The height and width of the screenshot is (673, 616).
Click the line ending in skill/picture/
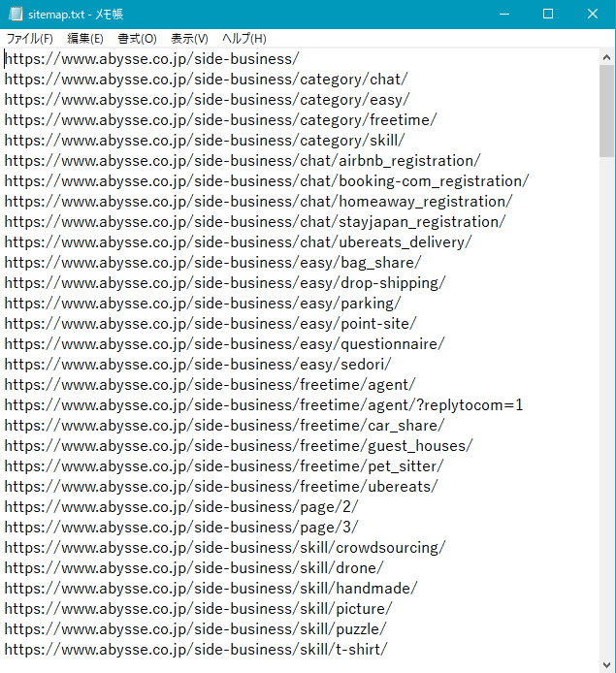198,609
